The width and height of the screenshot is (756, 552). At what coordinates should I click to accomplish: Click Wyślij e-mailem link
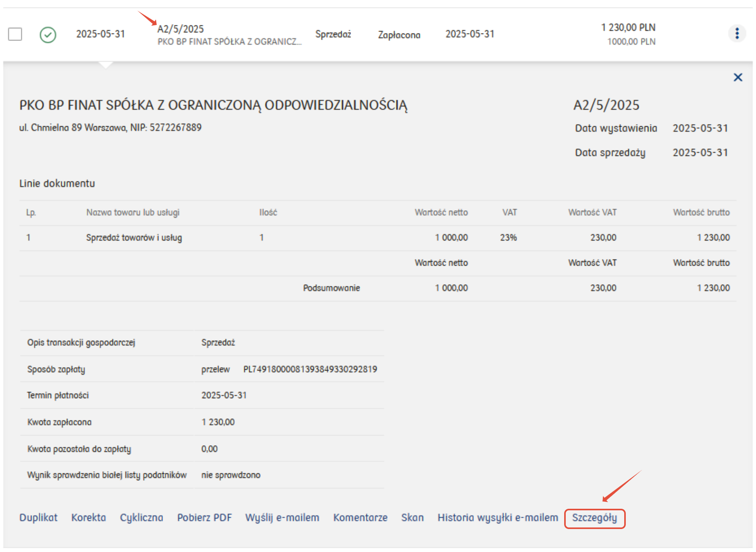coord(282,517)
